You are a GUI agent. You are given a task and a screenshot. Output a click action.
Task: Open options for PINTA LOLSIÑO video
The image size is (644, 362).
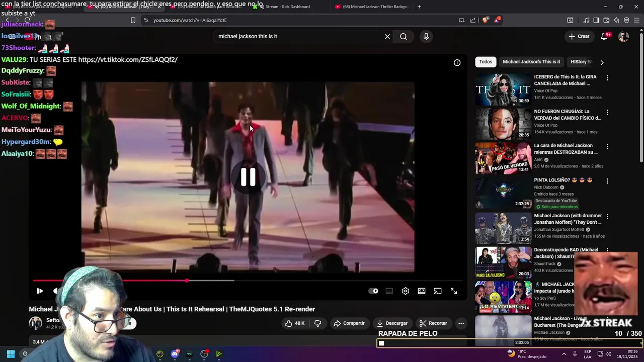point(607,181)
